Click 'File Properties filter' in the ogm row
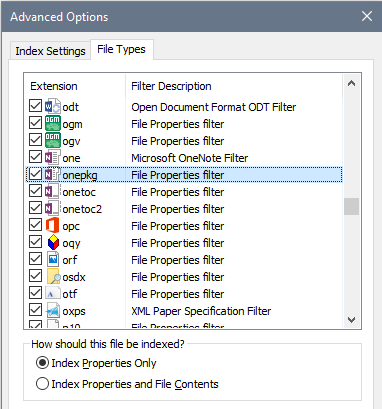 click(x=178, y=124)
